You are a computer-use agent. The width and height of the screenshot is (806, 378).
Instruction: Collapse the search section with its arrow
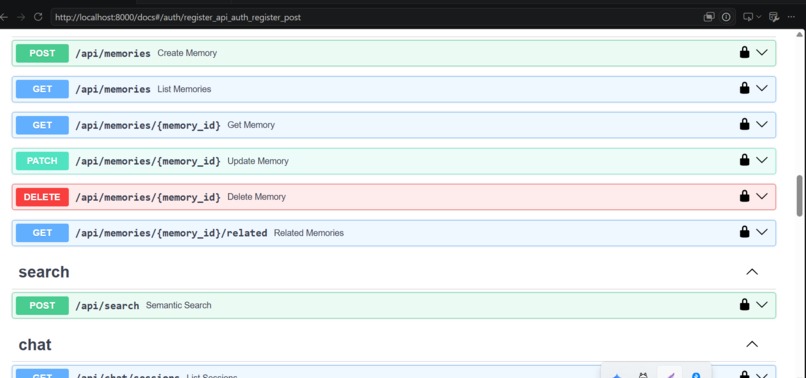click(x=752, y=272)
